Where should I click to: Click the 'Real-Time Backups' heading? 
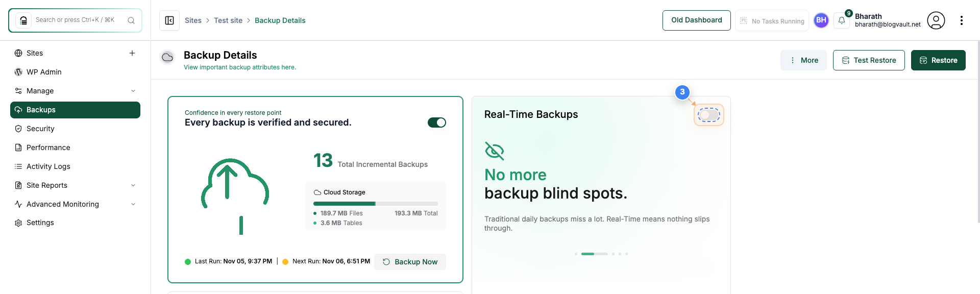click(531, 114)
